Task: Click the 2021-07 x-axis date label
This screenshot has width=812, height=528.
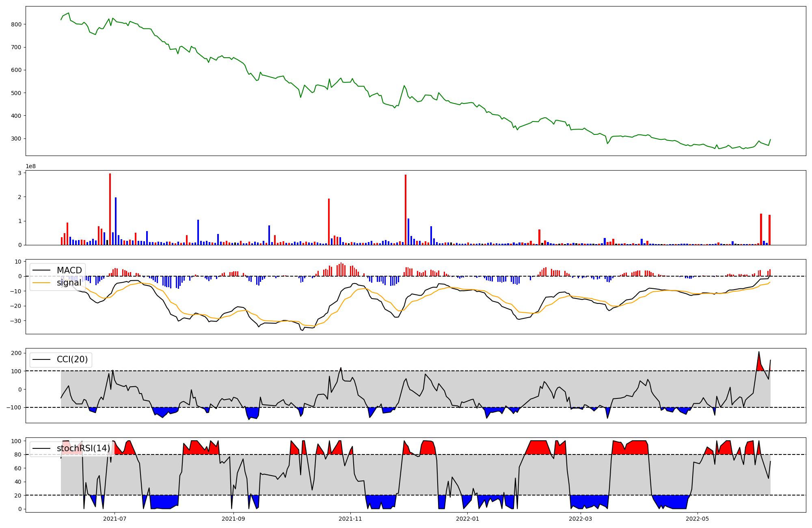Action: click(x=114, y=519)
